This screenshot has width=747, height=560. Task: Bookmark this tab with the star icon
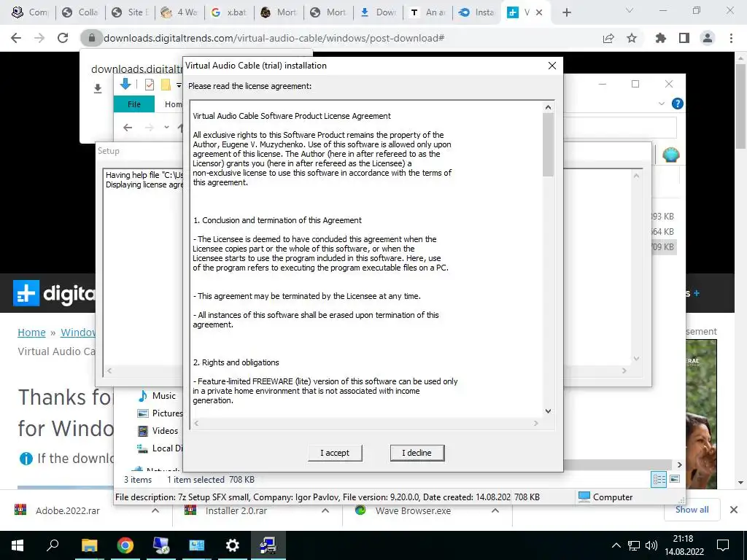coord(632,38)
